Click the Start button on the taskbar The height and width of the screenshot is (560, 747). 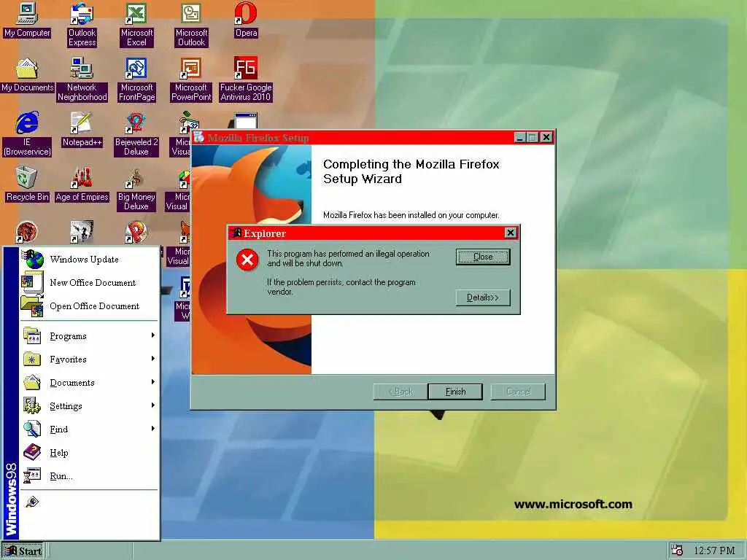point(23,551)
